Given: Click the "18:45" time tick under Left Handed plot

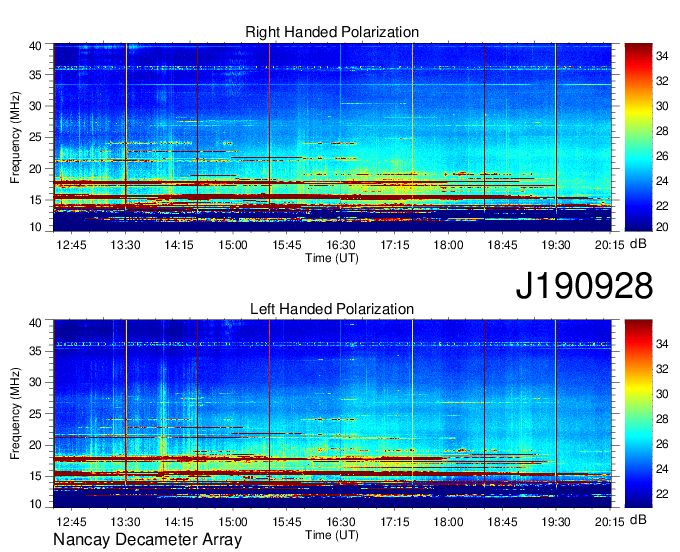Looking at the screenshot, I should tap(502, 522).
